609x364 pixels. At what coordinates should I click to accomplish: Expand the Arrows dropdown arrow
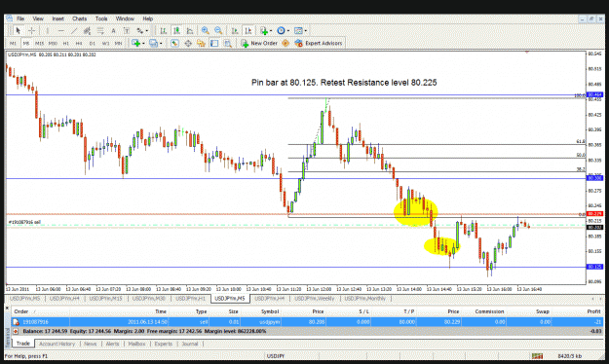(146, 31)
